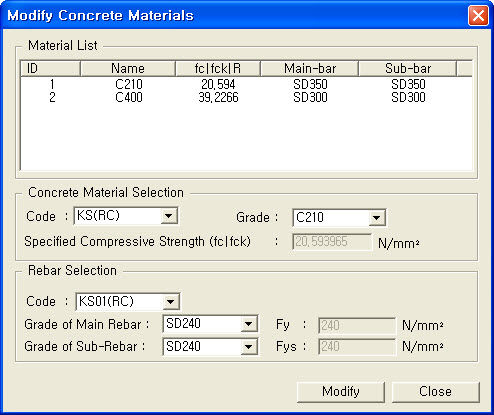Click the Modify button
Image resolution: width=494 pixels, height=415 pixels.
341,392
